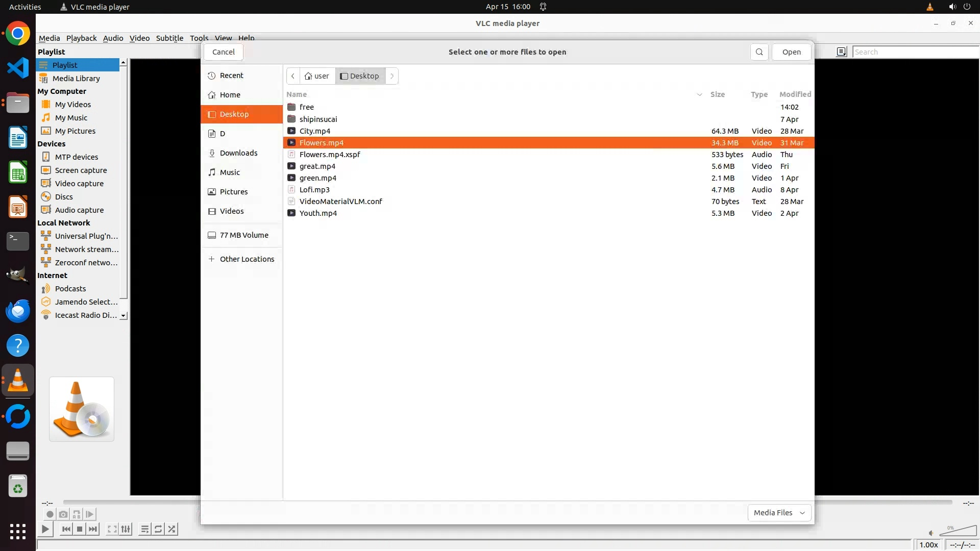Click the Open button in dialog

click(791, 52)
